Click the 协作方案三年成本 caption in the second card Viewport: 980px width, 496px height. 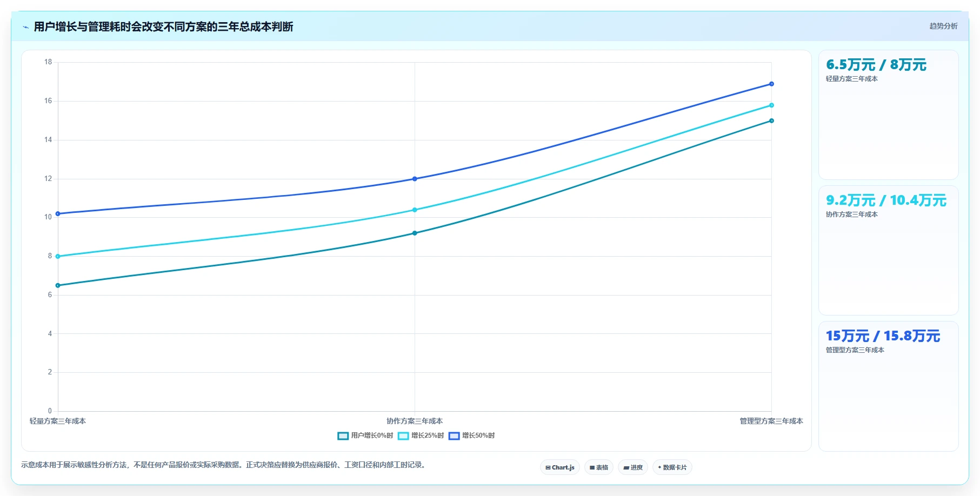[x=852, y=215]
